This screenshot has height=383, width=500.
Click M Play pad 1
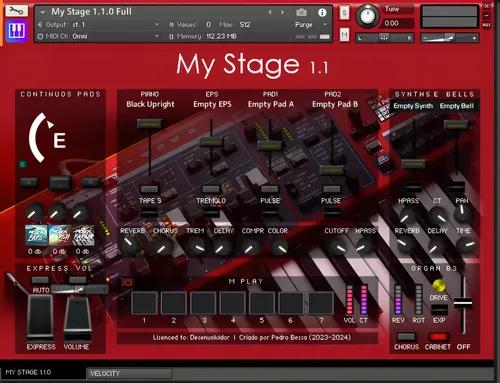pyautogui.click(x=144, y=303)
